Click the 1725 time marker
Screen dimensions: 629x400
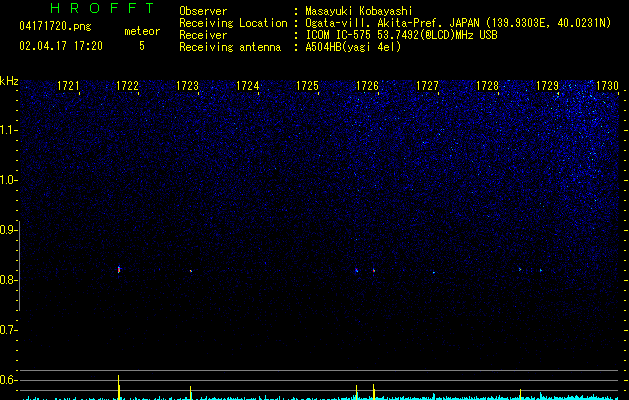pyautogui.click(x=307, y=86)
